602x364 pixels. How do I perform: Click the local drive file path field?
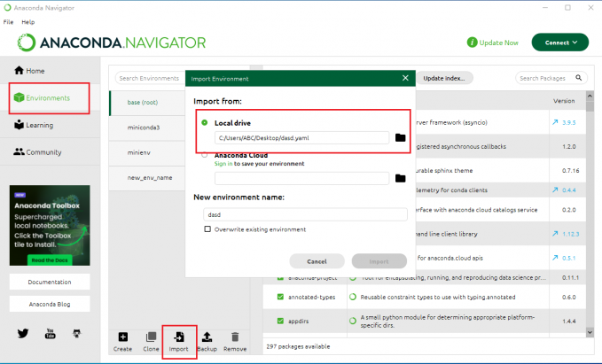[x=301, y=137]
